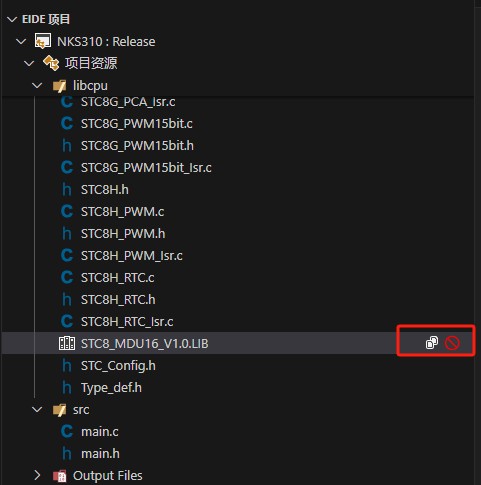The image size is (481, 485).
Task: Click the red exclude icon on the STC8_MDU16_V1.0.LIB row
Action: click(x=452, y=343)
